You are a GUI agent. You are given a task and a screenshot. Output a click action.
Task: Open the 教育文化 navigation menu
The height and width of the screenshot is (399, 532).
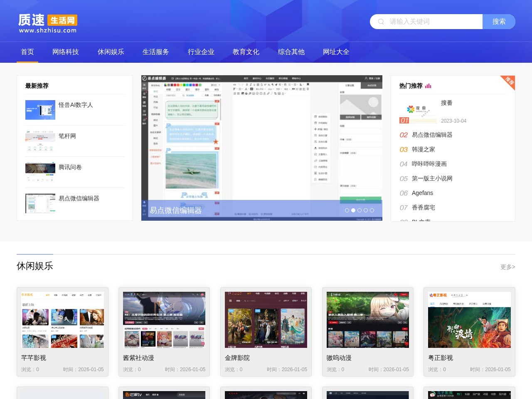tap(245, 52)
